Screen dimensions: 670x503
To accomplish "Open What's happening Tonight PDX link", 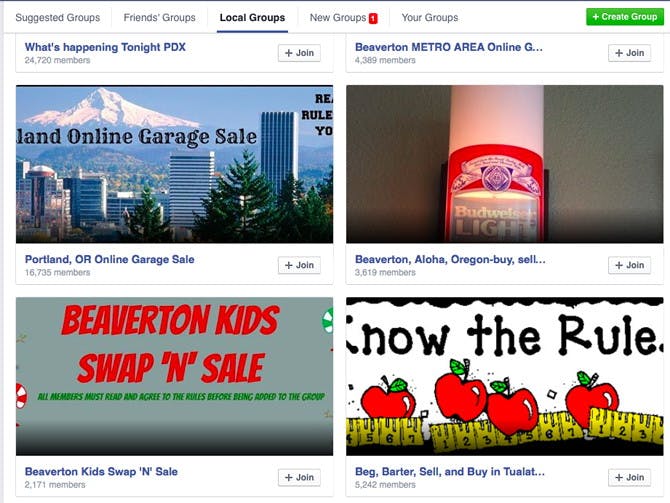I will (x=105, y=47).
